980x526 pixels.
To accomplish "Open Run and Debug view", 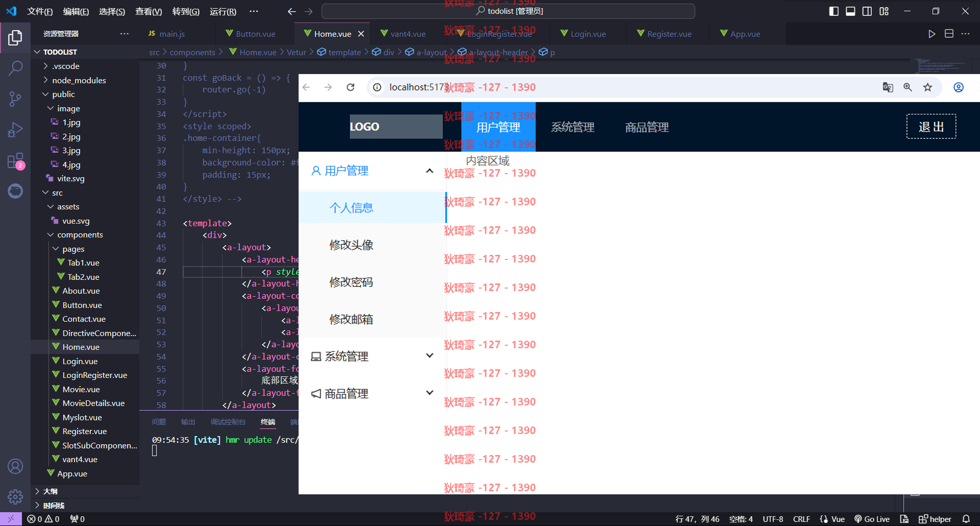I will [x=15, y=130].
